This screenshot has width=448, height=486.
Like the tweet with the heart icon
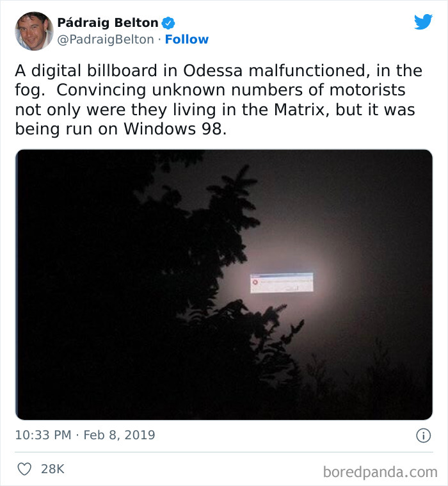point(24,469)
